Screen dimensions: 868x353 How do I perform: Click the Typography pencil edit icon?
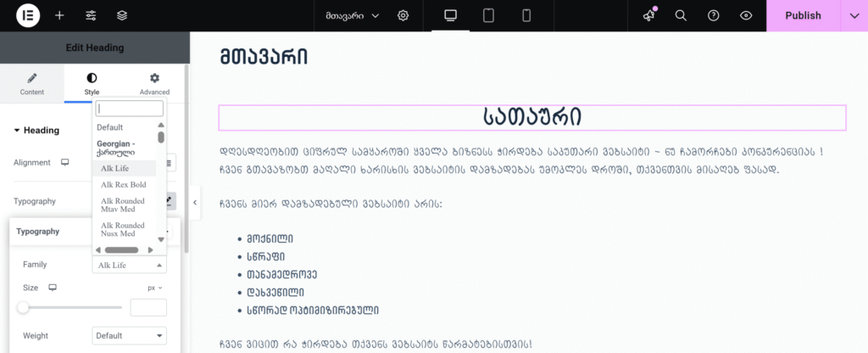coord(171,201)
